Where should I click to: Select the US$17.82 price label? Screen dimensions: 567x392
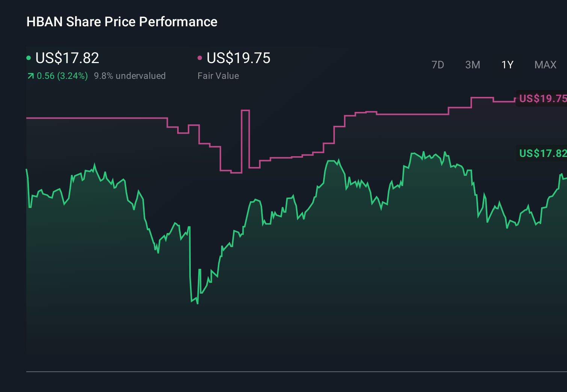pos(542,154)
